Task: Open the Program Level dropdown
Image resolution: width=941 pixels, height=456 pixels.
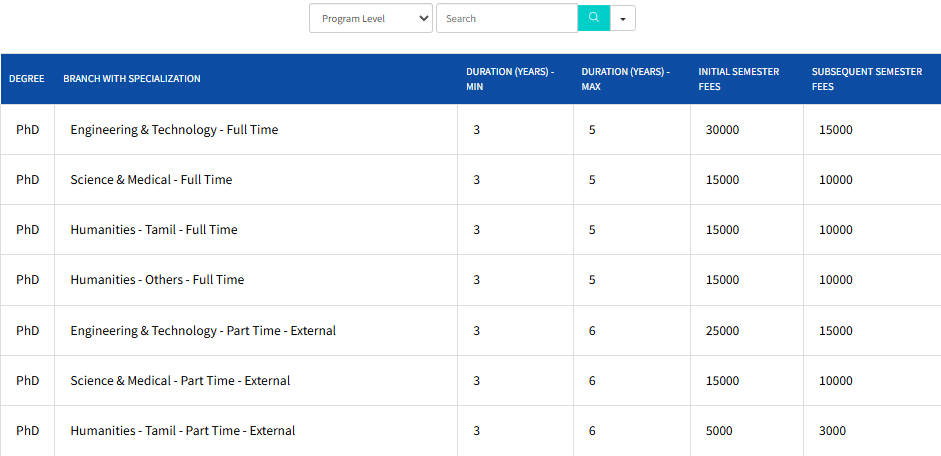Action: click(370, 18)
